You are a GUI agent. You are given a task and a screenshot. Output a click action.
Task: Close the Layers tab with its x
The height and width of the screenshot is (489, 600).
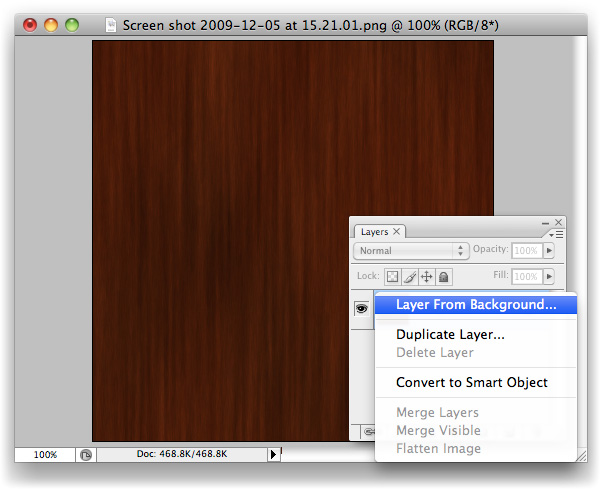[397, 231]
